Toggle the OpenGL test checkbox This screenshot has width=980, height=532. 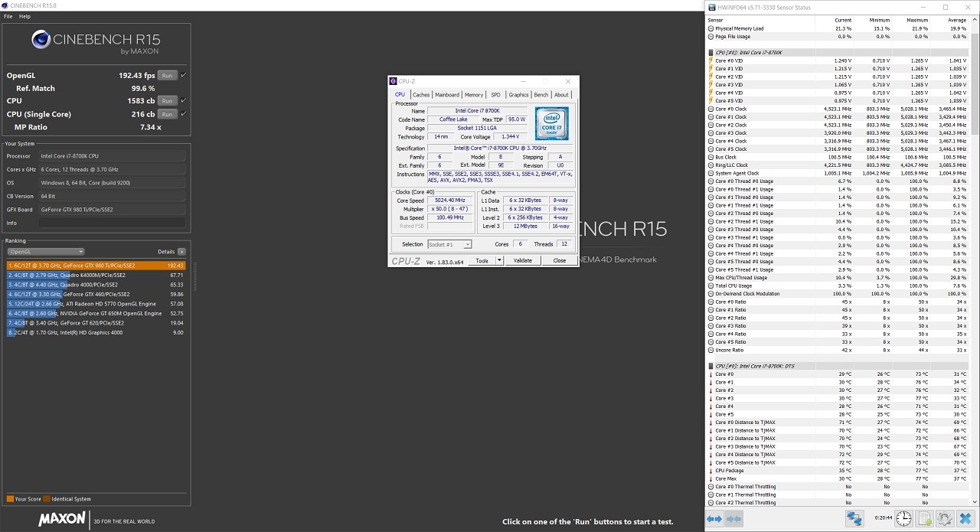coord(183,75)
